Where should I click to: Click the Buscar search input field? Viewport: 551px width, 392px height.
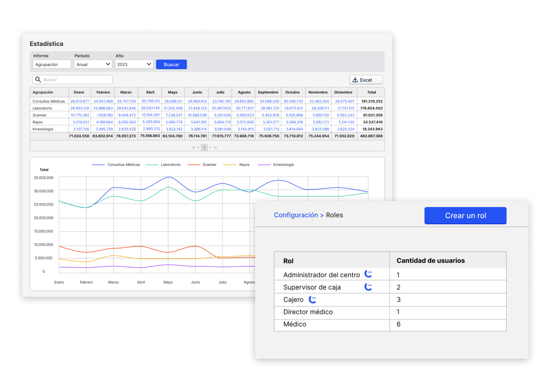click(72, 80)
